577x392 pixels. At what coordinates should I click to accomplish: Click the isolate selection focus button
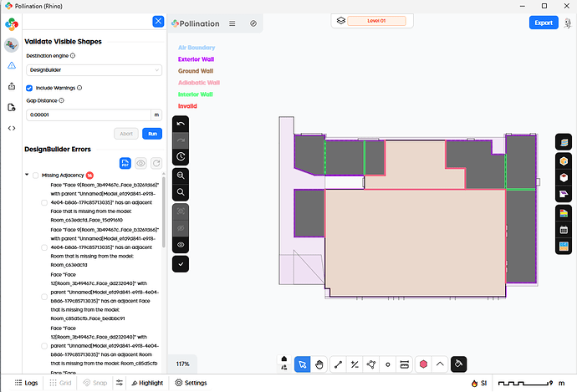(x=181, y=211)
